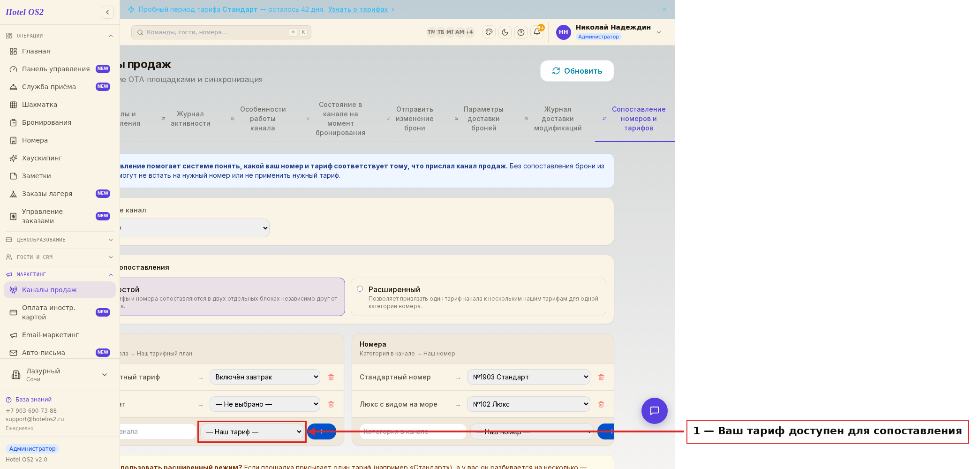Screen dimensions: 980x469
Task: Follow the Узнать о тарифах link
Action: pos(358,9)
